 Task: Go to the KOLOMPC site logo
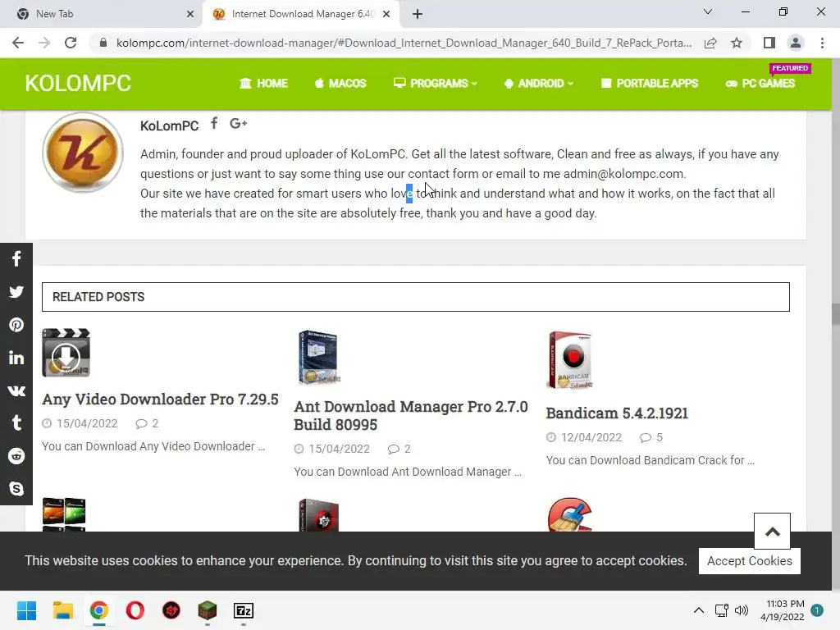tap(78, 84)
